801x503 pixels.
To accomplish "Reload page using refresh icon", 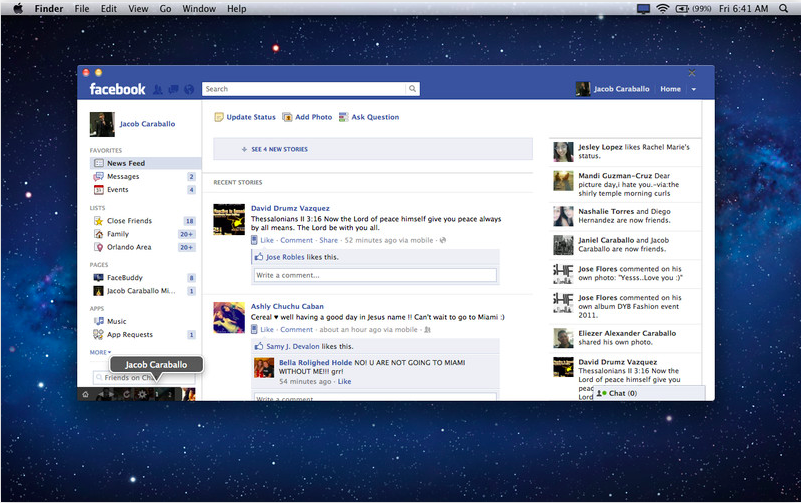I will tap(126, 394).
